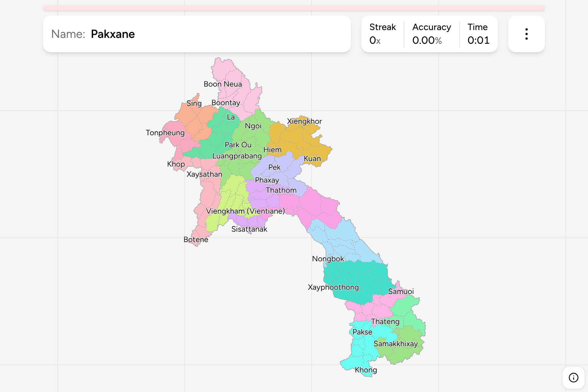The height and width of the screenshot is (392, 588).
Task: Select the Pakse district label
Action: pyautogui.click(x=362, y=332)
